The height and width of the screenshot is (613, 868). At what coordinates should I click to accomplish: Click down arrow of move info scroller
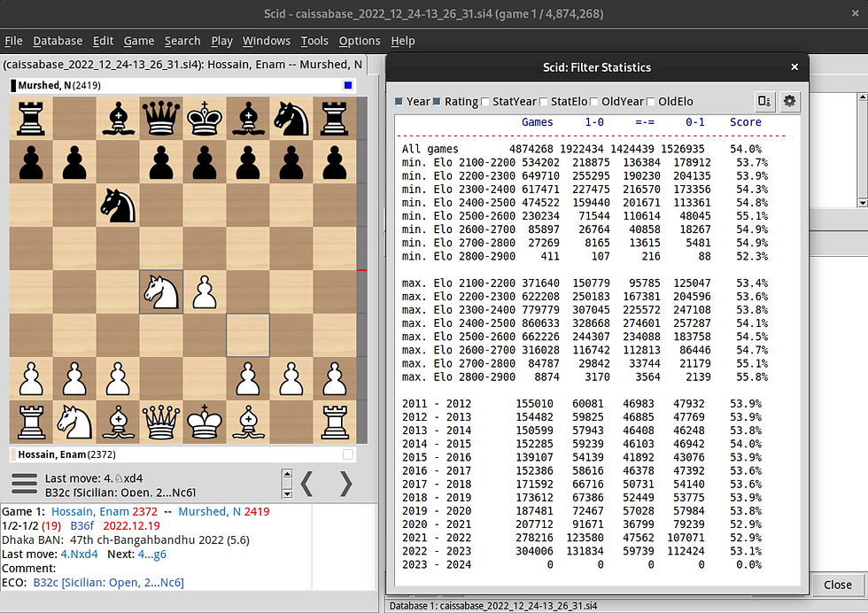click(287, 493)
